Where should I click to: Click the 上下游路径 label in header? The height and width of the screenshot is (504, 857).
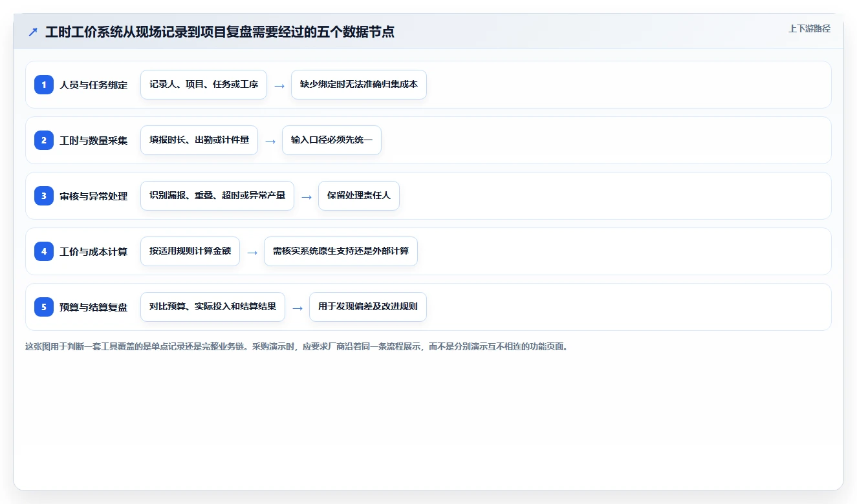(809, 28)
